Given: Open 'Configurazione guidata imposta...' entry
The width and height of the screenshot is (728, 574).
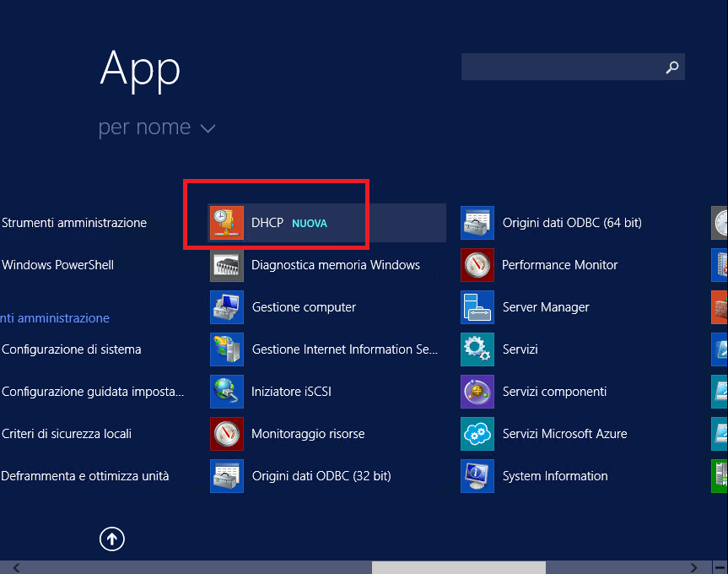Looking at the screenshot, I should (x=93, y=392).
